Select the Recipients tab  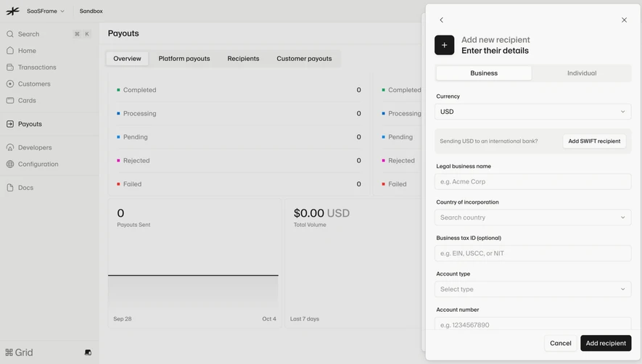coord(243,59)
